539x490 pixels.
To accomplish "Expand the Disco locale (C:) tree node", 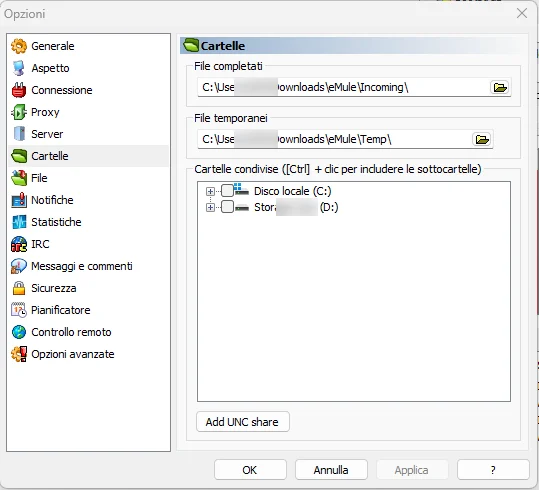I will click(210, 191).
